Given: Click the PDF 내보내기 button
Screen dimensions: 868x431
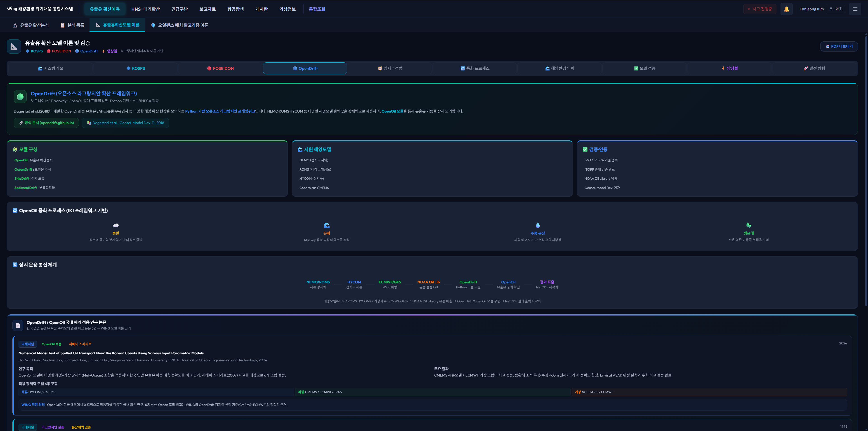Looking at the screenshot, I should pos(839,47).
